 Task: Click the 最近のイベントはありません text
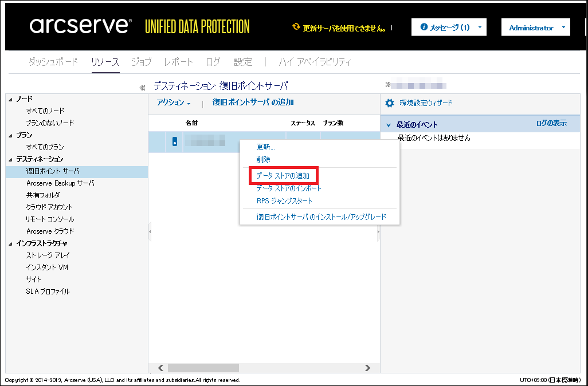(x=434, y=138)
